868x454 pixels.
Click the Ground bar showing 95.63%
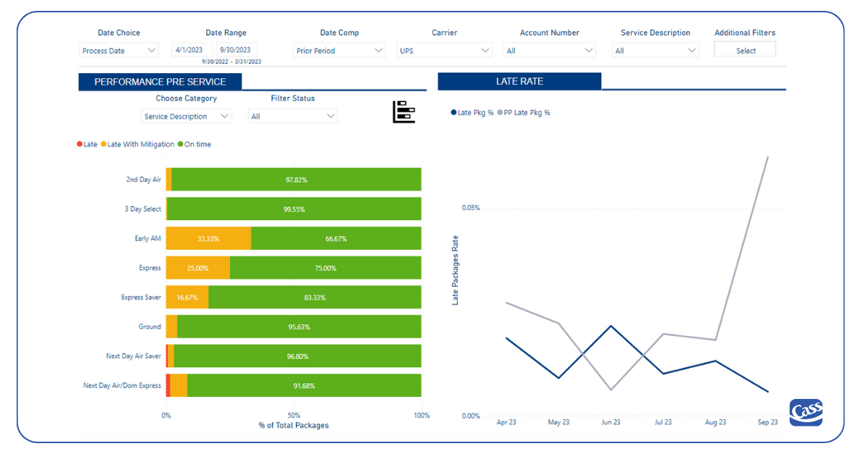(299, 327)
